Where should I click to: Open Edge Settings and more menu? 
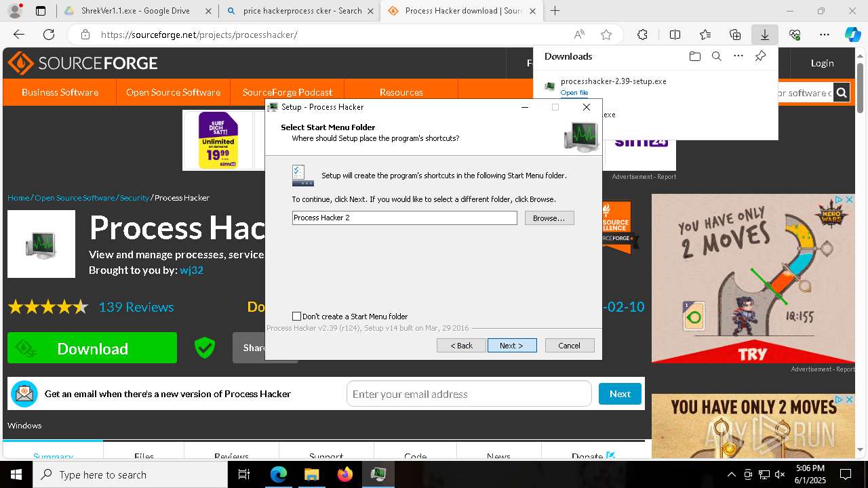click(825, 35)
